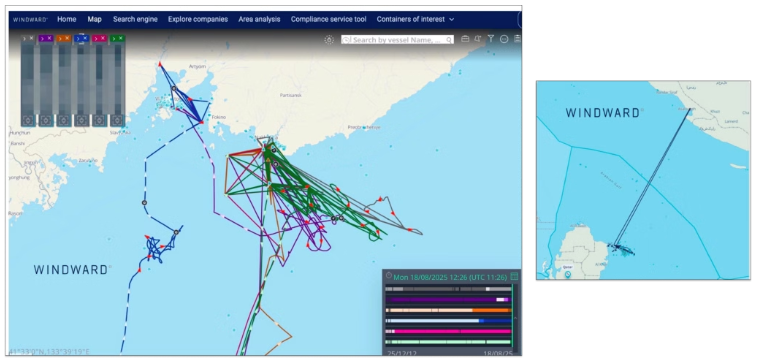Click the Fokino label on the map
Image resolution: width=758 pixels, height=364 pixels.
coord(219,117)
